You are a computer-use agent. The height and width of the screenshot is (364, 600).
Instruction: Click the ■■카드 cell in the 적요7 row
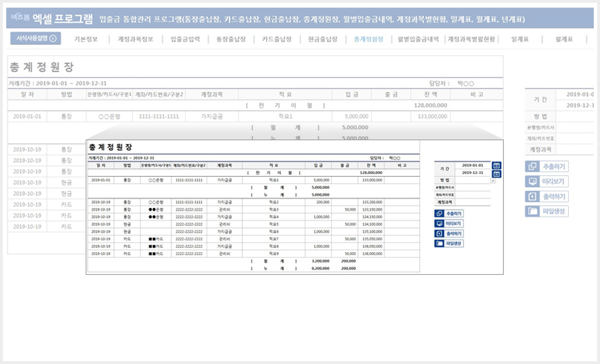(156, 239)
